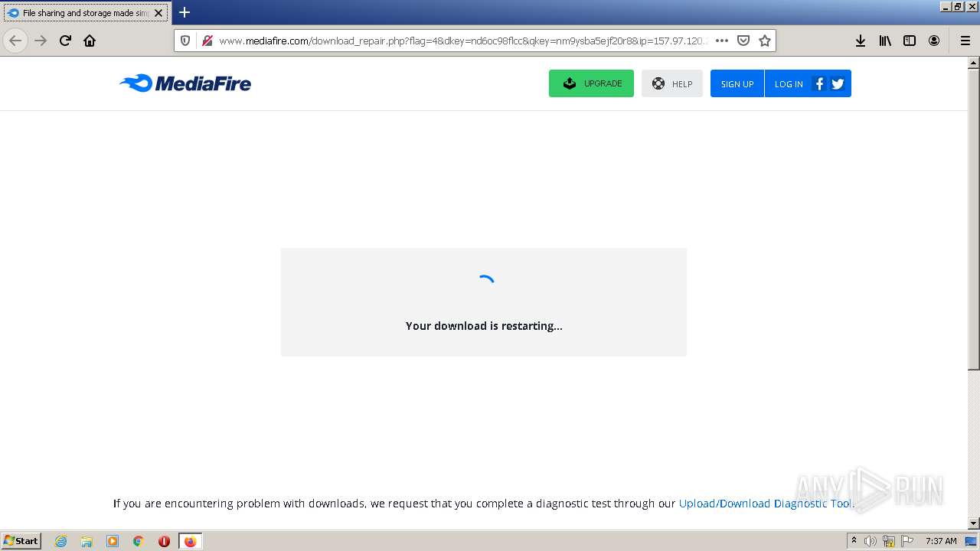
Task: Click the tracking protection shield icon
Action: pyautogui.click(x=185, y=41)
